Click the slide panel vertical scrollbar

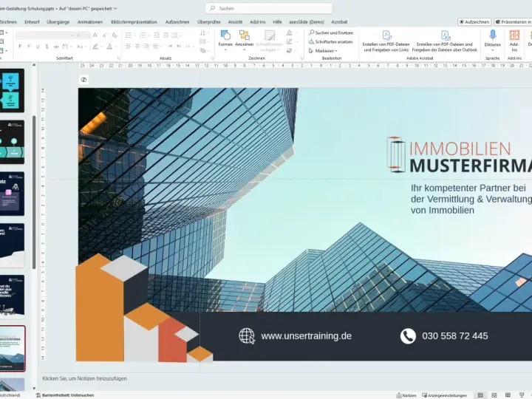click(34, 192)
